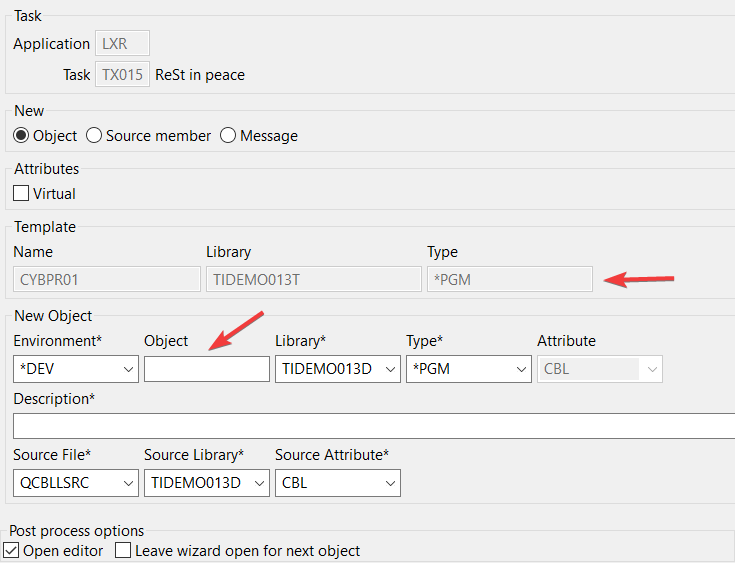Screen dimensions: 735x563
Task: Choose the Source member radio option
Action: (94, 135)
